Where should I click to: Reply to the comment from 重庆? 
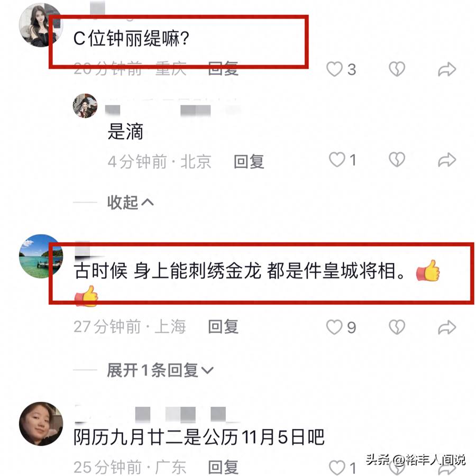[223, 69]
